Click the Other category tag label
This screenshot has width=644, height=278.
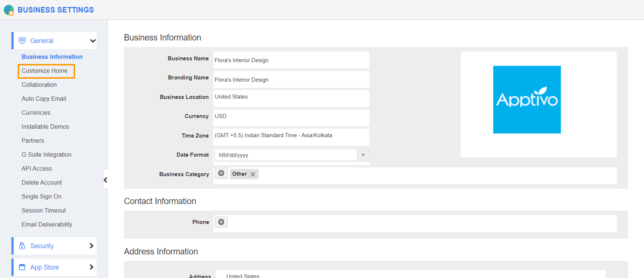pos(239,174)
